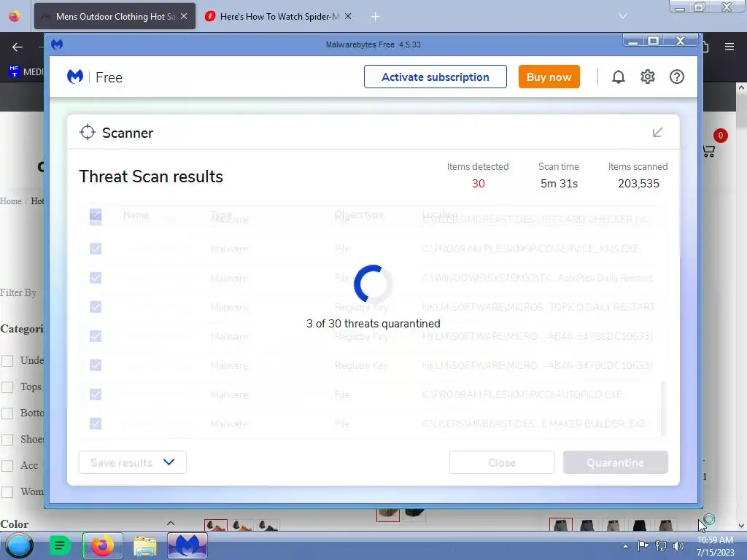747x560 pixels.
Task: Open the Firefox hamburger menu
Action: click(x=729, y=47)
